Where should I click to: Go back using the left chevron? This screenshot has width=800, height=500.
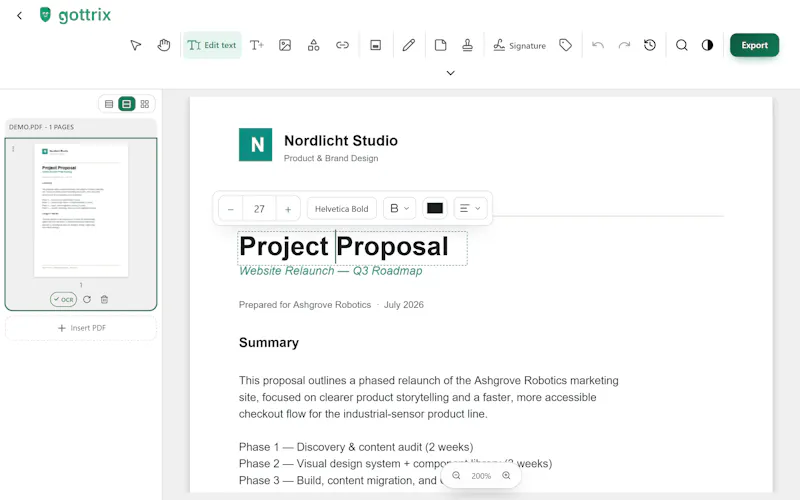tap(19, 16)
